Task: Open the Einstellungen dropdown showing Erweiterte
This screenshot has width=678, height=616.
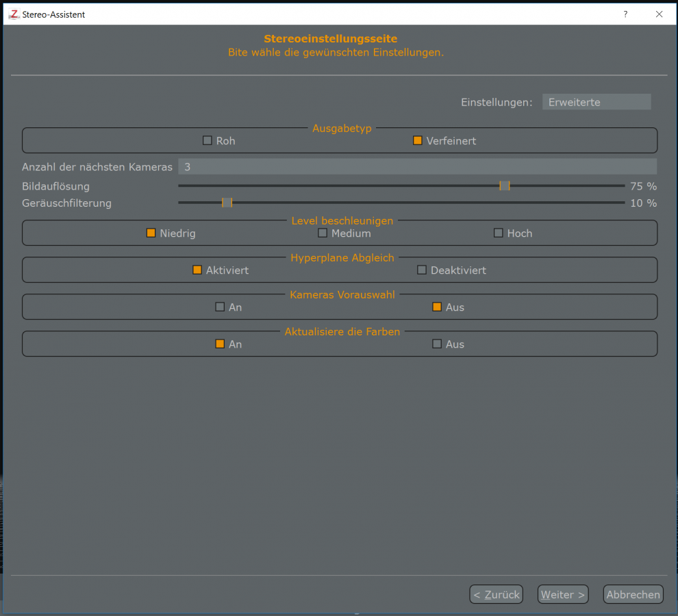Action: coord(596,102)
